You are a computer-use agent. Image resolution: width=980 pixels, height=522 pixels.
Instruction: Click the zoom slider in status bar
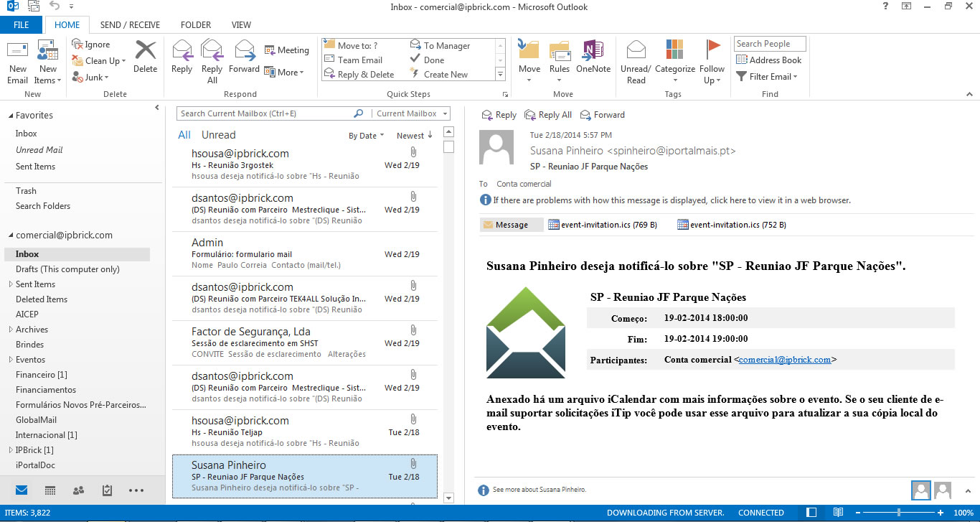pos(899,513)
